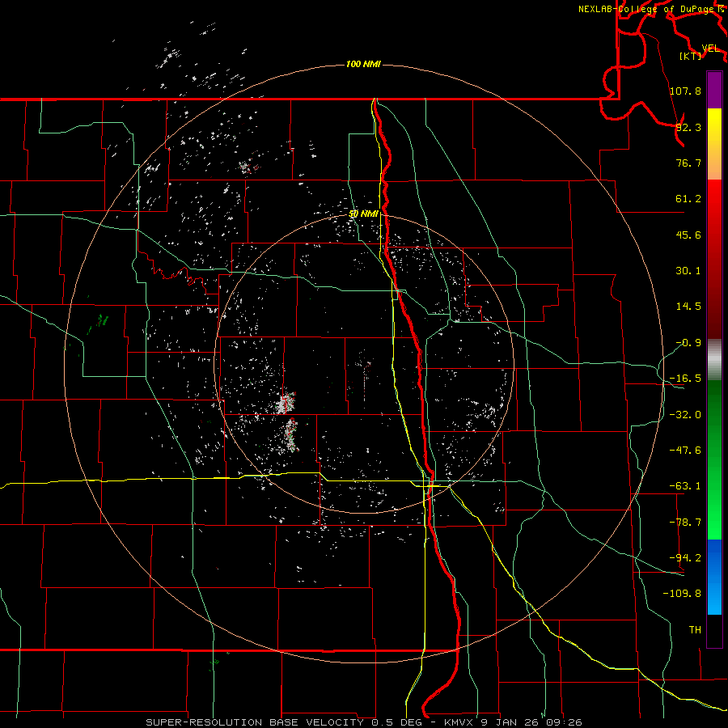The width and height of the screenshot is (728, 728).
Task: Select the 45.6 velocity scale value
Action: (688, 235)
